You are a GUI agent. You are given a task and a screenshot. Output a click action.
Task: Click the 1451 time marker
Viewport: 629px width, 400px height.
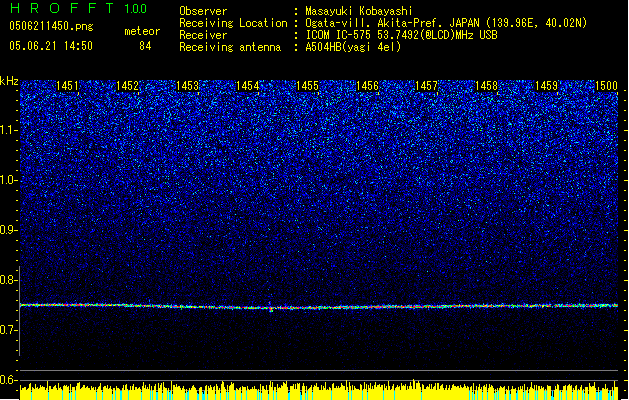pos(68,87)
